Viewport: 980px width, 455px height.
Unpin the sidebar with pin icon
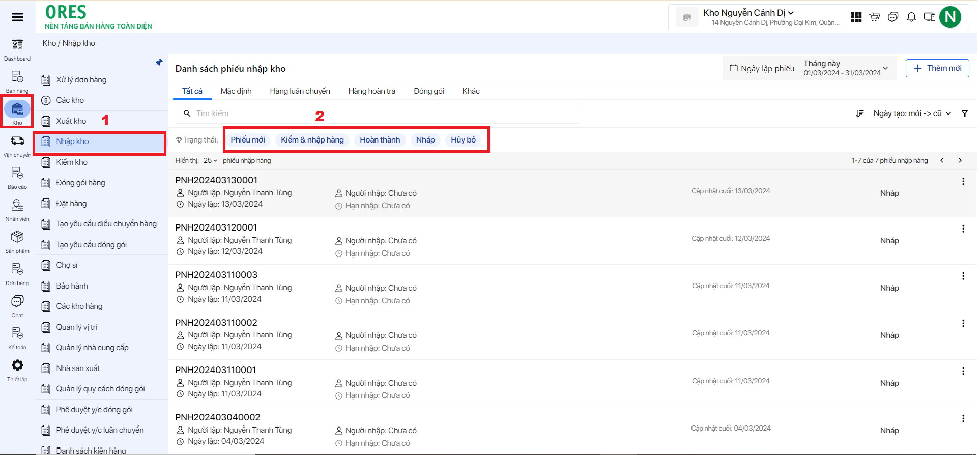tap(159, 63)
